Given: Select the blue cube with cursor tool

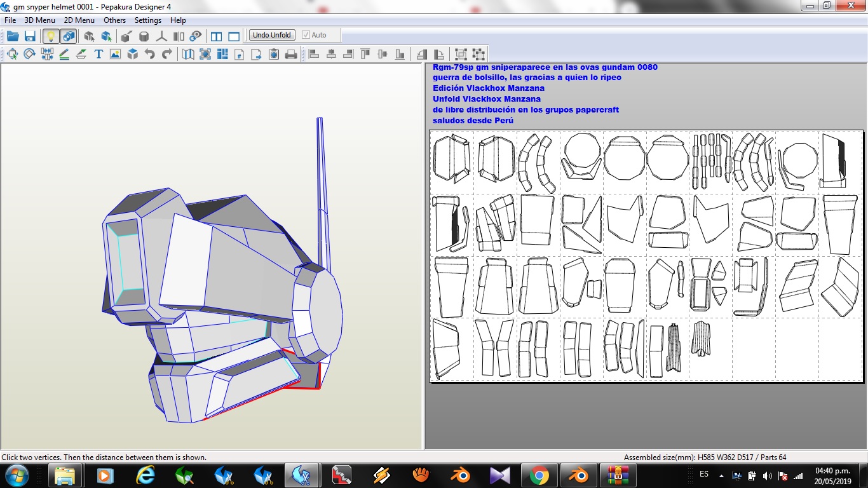Looking at the screenshot, I should 106,36.
